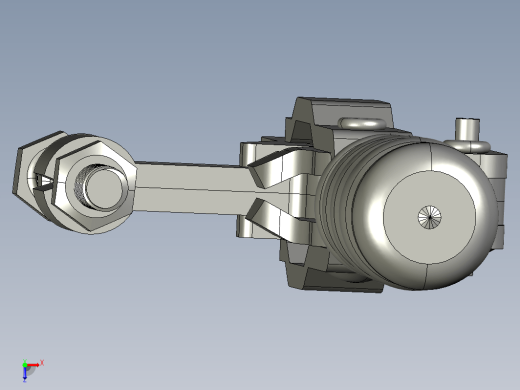Select the upper angled clip jaw on the arm
The image size is (520, 390).
click(x=280, y=168)
